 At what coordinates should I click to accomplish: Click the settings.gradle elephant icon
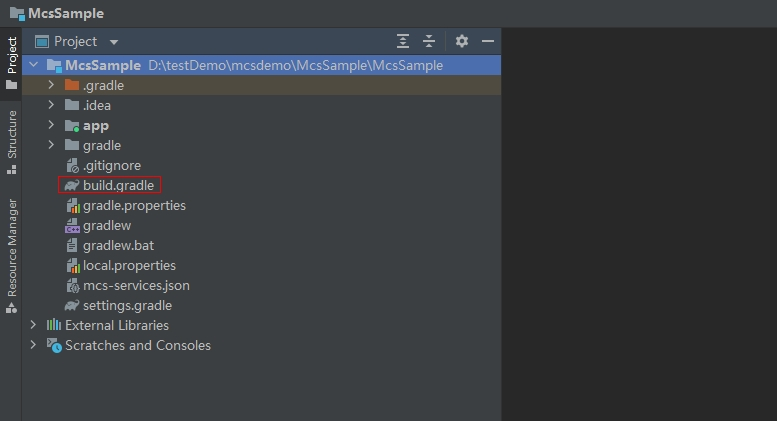tap(72, 305)
